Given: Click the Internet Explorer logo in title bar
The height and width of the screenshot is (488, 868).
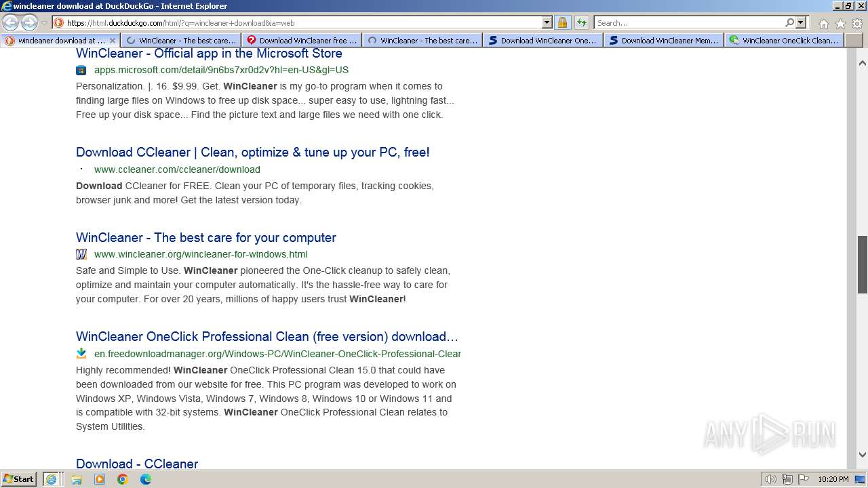Looking at the screenshot, I should [x=7, y=6].
